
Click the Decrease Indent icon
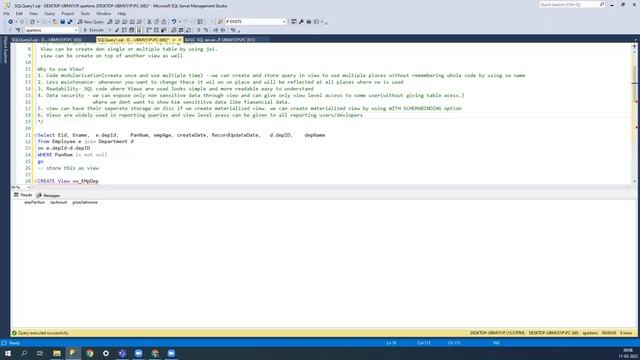click(216, 30)
